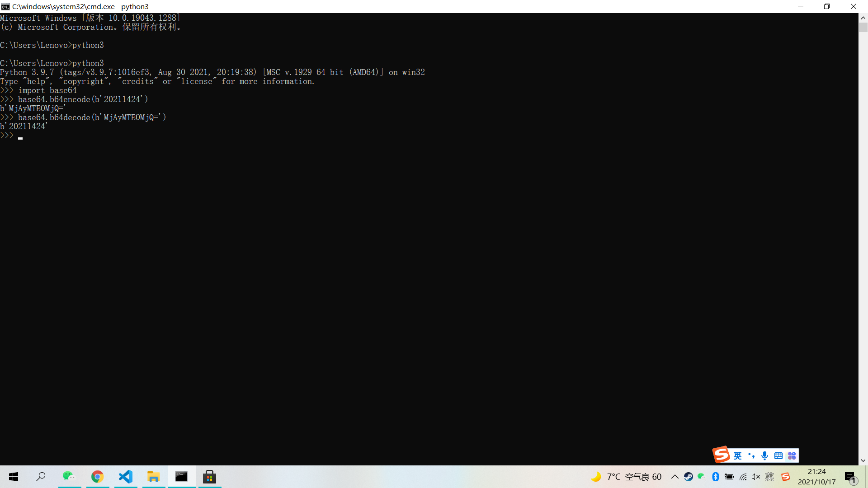Screen dimensions: 868x488
Task: Open the notification action center
Action: pyautogui.click(x=850, y=477)
